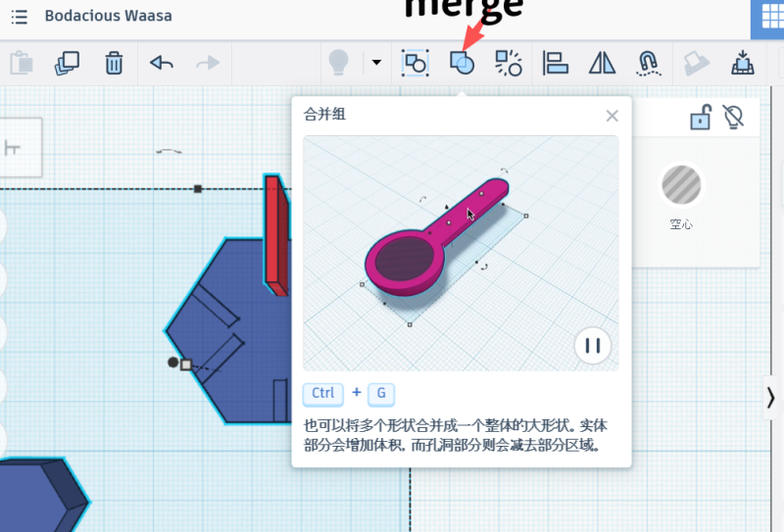Viewport: 784px width, 532px height.
Task: Click the magnet cruise tool icon
Action: [x=648, y=63]
